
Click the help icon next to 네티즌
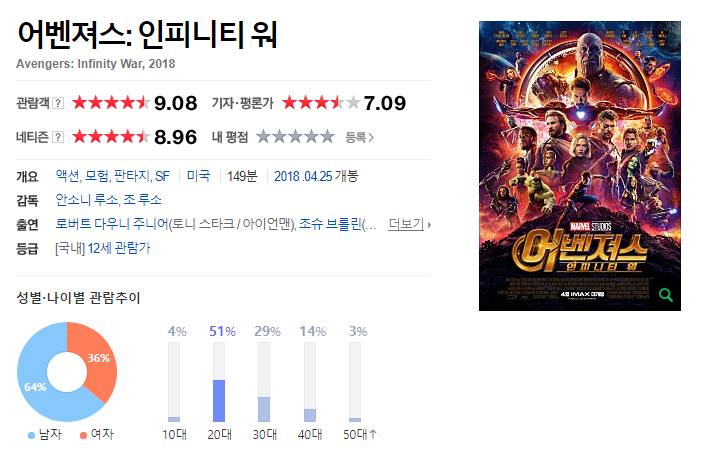[58, 137]
